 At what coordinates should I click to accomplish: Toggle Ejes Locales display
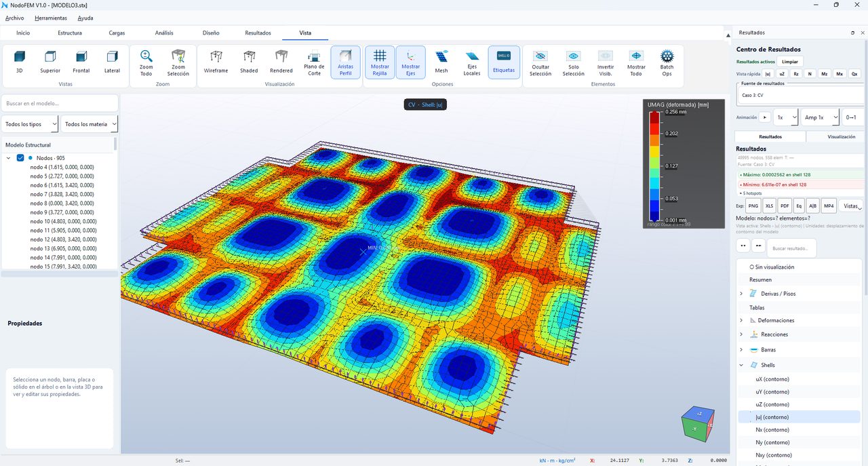(472, 62)
